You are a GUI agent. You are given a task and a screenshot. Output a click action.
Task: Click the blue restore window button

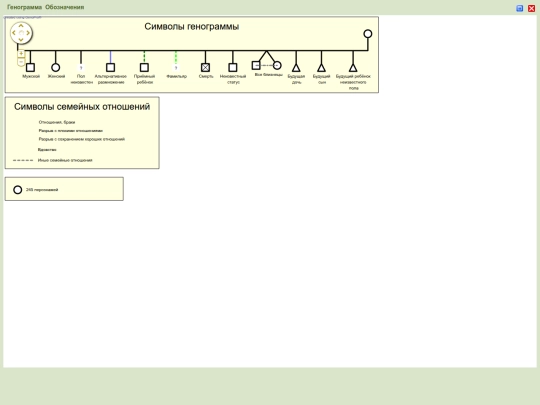pos(520,8)
